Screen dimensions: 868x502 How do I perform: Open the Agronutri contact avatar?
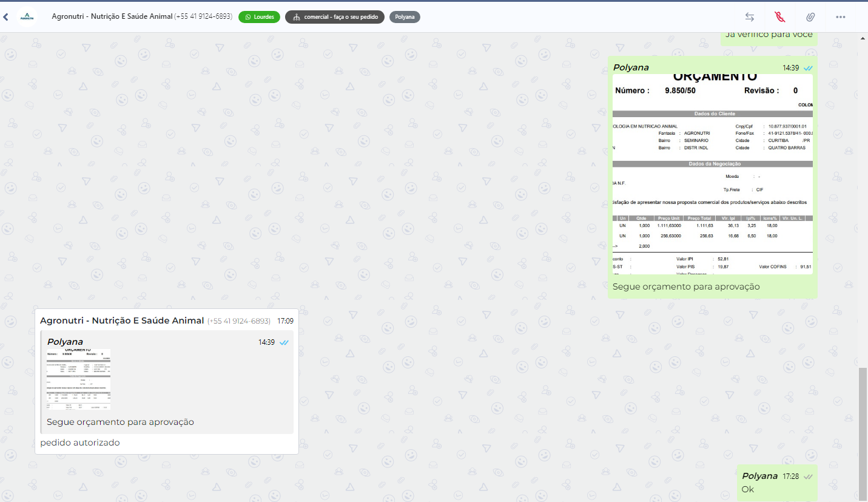coord(27,17)
